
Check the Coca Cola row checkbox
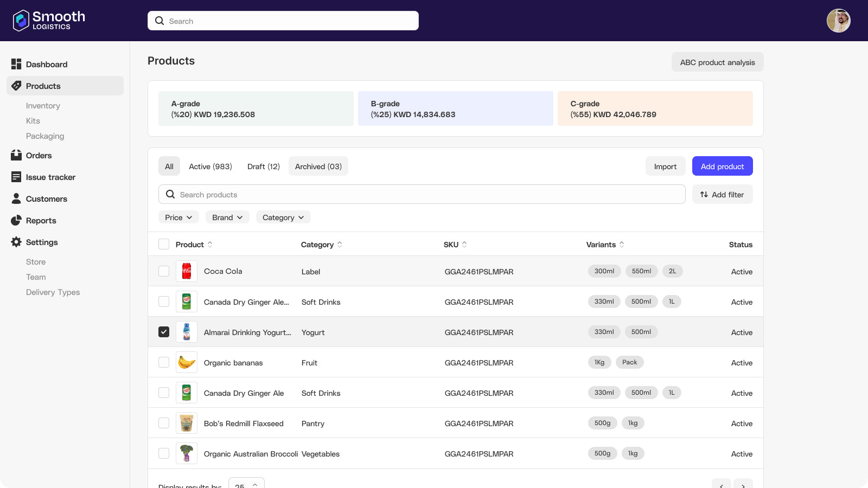pos(164,271)
